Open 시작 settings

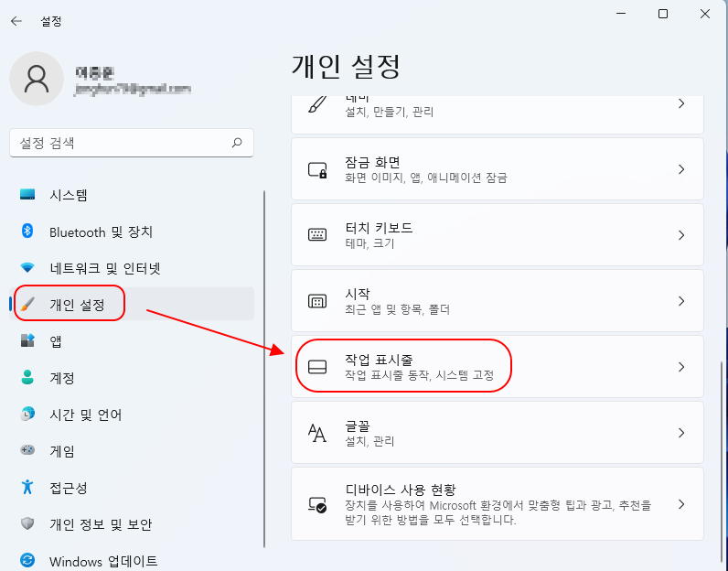[x=498, y=301]
